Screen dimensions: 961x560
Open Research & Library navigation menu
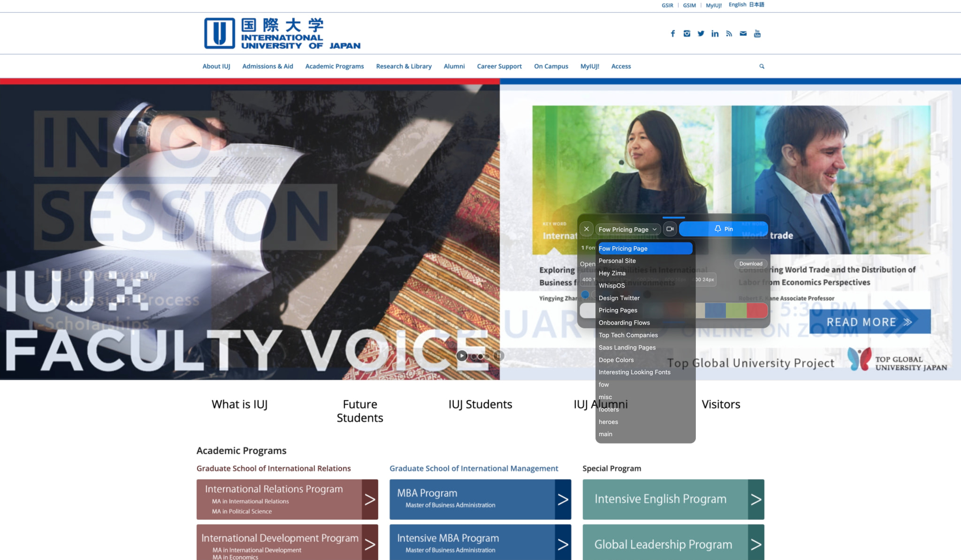(404, 66)
